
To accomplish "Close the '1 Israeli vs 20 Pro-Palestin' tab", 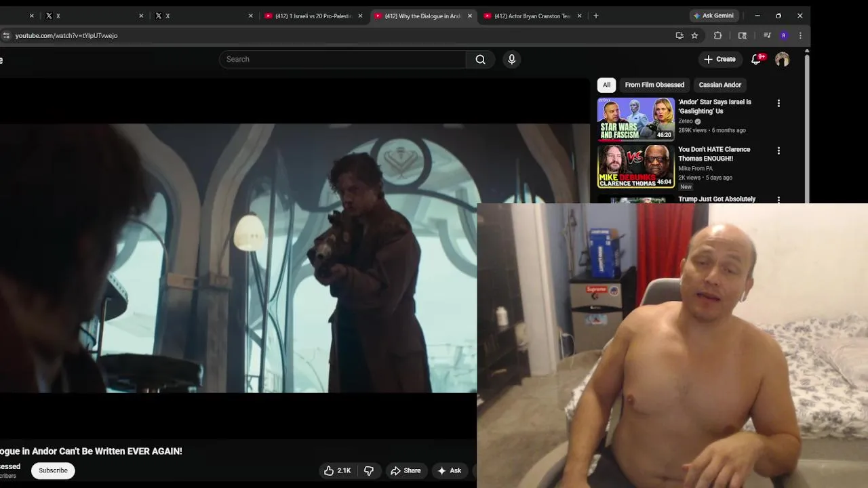I will (360, 16).
